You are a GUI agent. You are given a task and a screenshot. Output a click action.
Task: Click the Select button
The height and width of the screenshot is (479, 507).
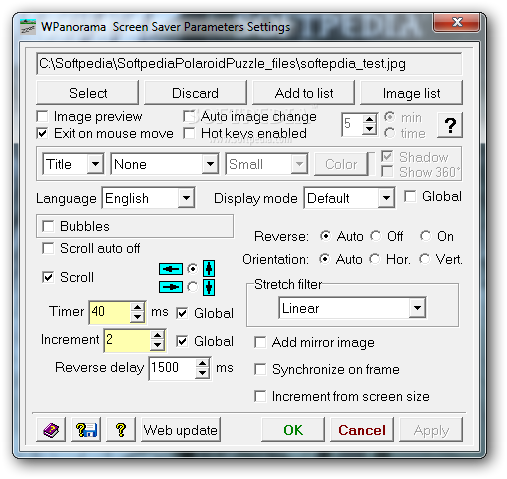pyautogui.click(x=87, y=93)
